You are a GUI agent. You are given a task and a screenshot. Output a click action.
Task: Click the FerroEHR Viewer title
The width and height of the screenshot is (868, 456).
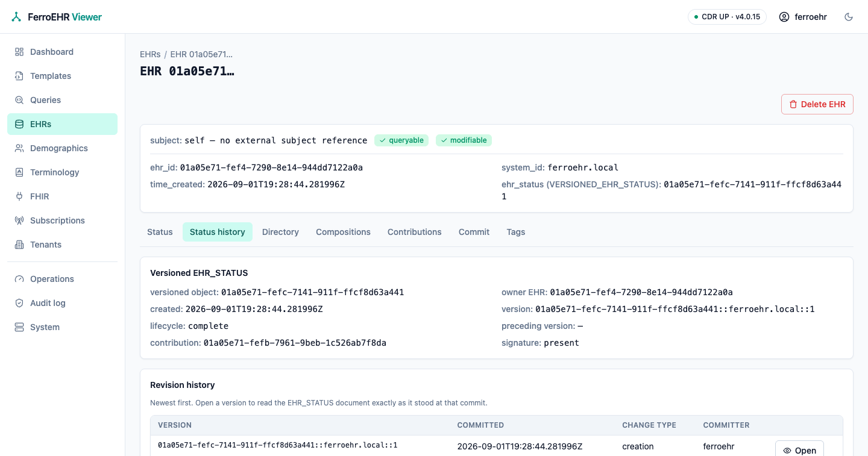[x=65, y=17]
